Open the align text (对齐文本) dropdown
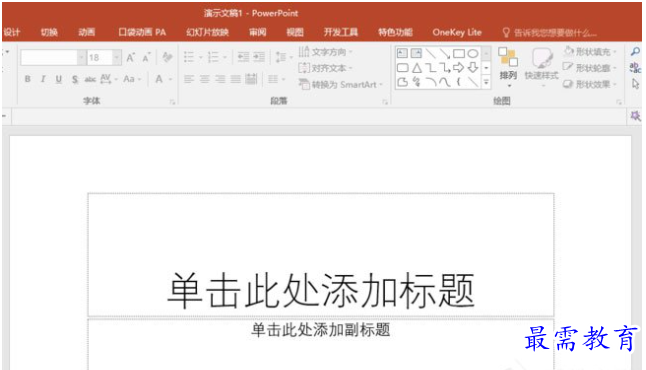Screen dimensions: 646x370 click(x=325, y=68)
